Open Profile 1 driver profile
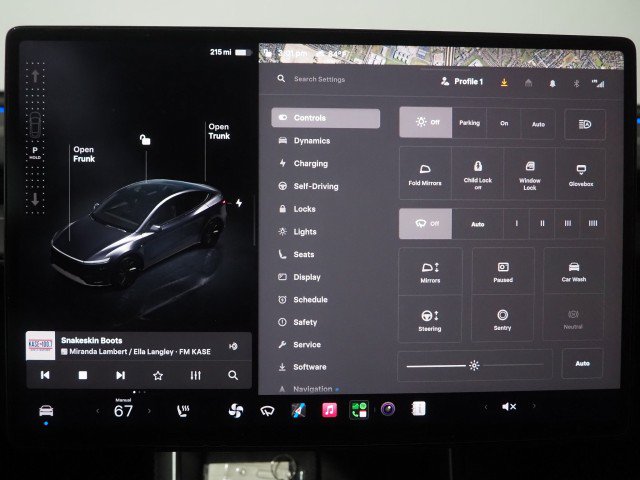The height and width of the screenshot is (480, 640). (462, 82)
